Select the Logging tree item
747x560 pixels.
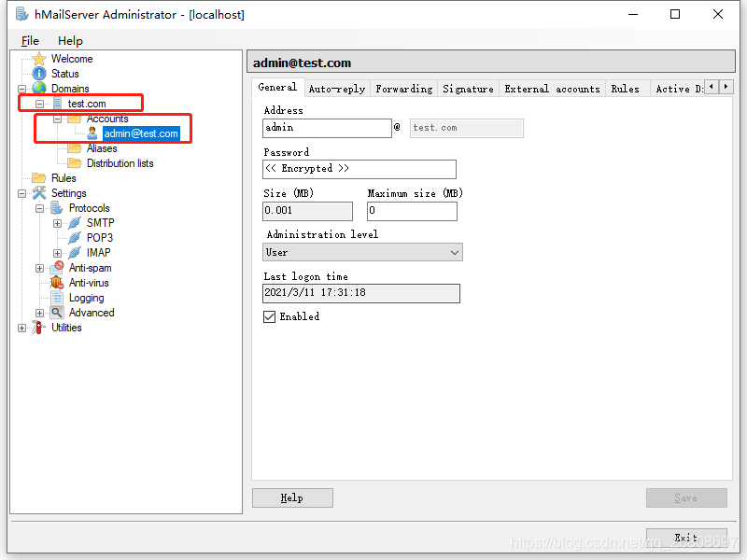click(x=86, y=298)
